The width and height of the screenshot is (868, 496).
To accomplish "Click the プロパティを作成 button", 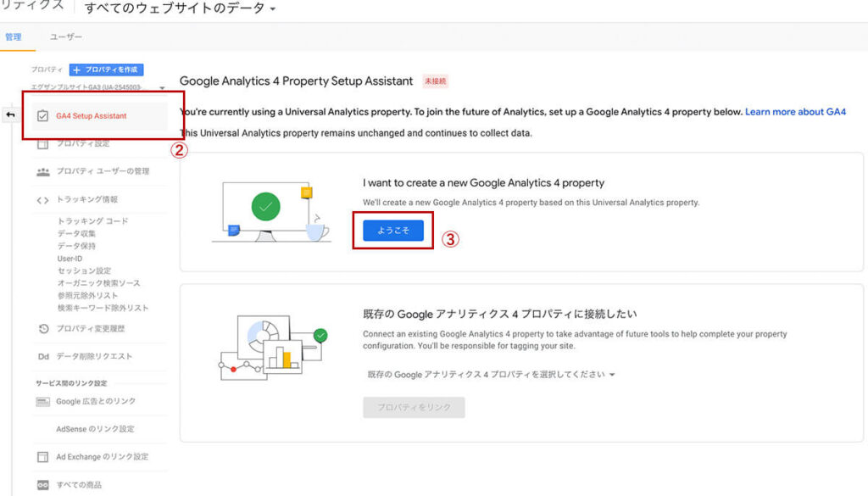I will (106, 70).
